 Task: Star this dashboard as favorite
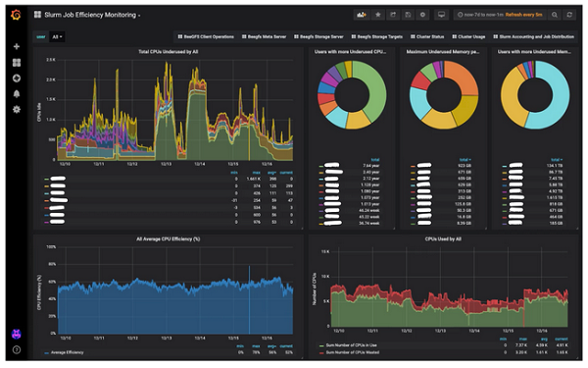tap(378, 15)
